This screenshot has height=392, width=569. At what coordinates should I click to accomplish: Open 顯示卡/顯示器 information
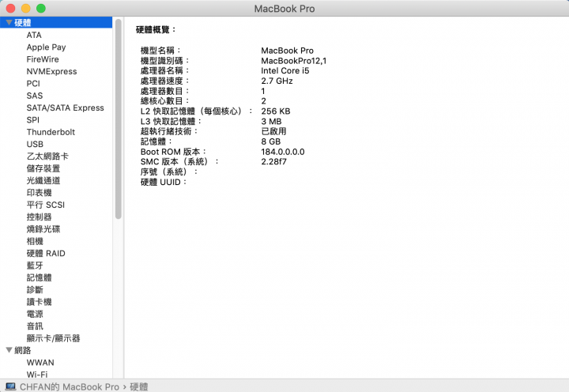(x=54, y=338)
